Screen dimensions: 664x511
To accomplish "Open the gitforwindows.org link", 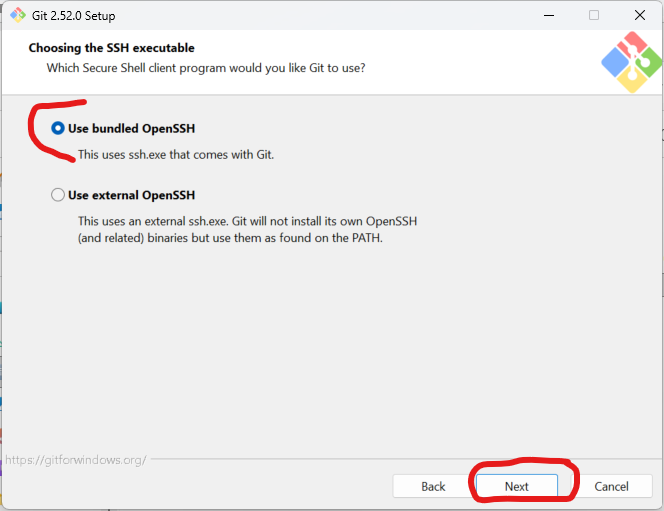I will [76, 460].
